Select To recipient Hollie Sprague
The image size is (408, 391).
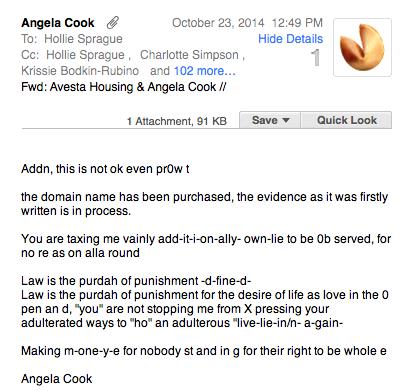click(83, 39)
